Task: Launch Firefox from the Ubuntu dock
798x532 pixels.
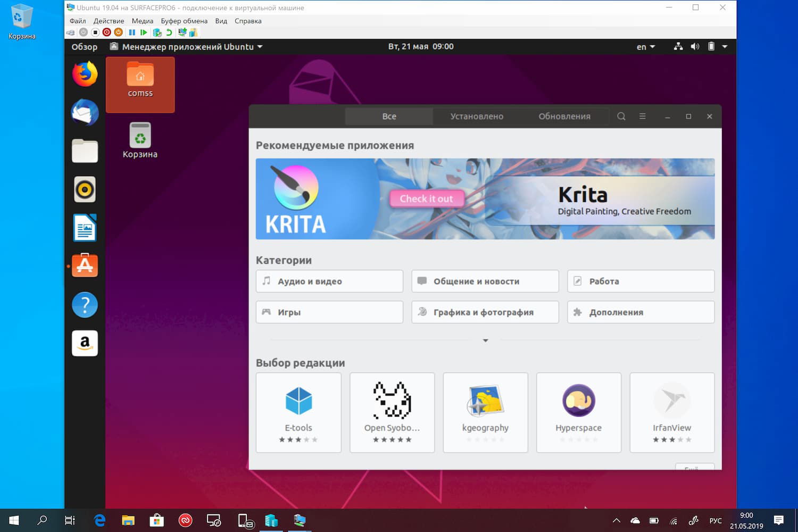Action: tap(85, 74)
